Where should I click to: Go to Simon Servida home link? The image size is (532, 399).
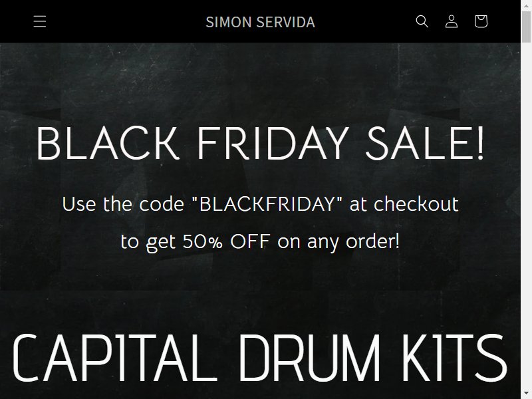point(260,22)
